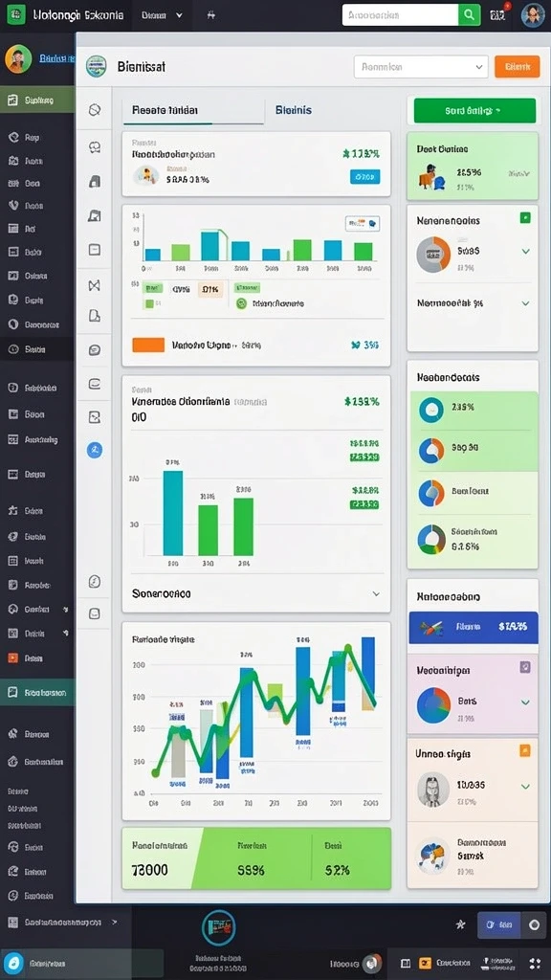Select the blue circular icon in the icon rail

point(95,450)
